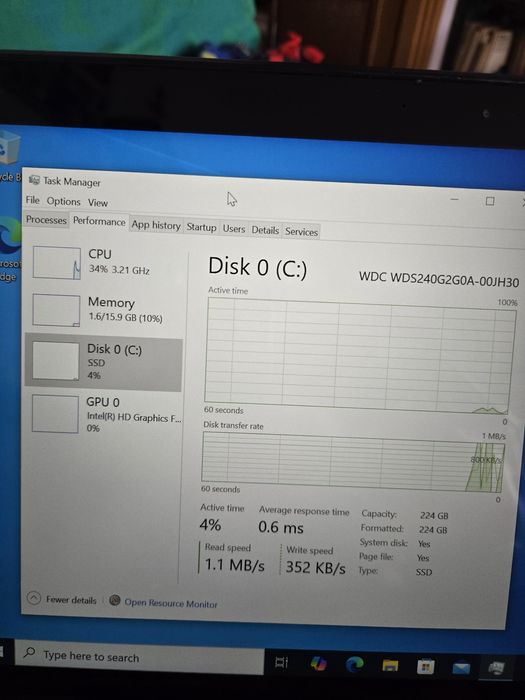Click the Task Manager title bar icon

34,179
